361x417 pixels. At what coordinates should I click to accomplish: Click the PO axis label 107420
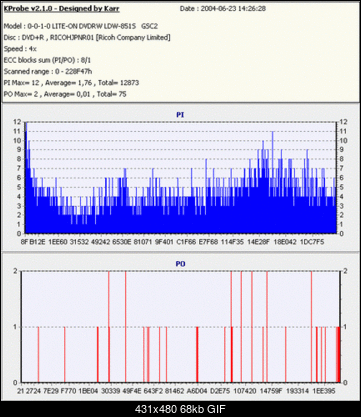[245, 390]
